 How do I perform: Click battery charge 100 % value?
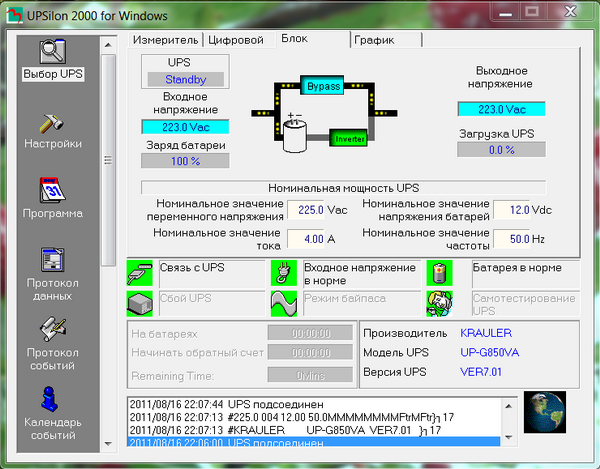pos(186,161)
